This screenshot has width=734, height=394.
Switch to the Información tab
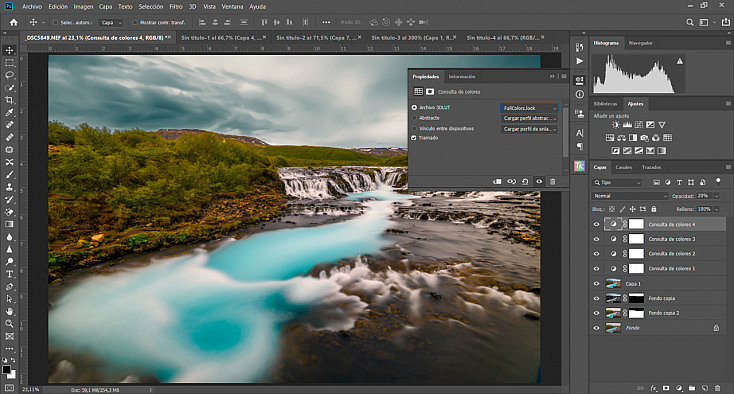click(x=462, y=77)
